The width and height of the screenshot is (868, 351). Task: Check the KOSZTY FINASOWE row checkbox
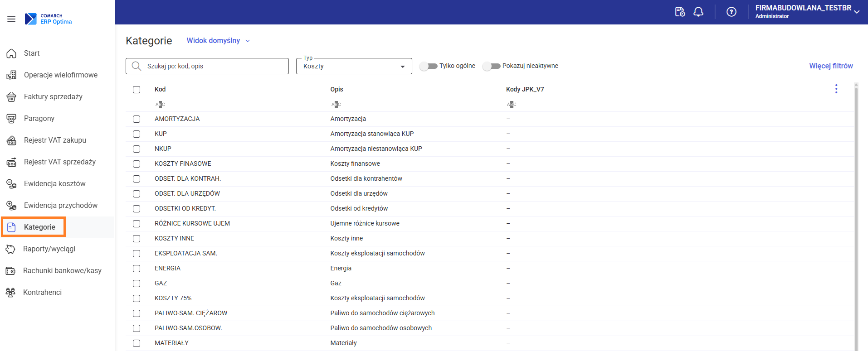tap(137, 164)
